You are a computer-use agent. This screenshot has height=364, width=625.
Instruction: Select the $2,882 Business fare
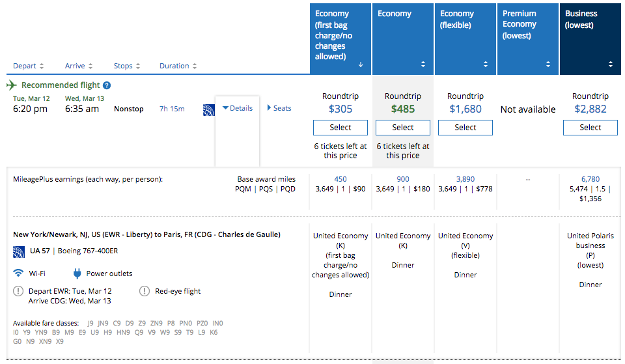pos(590,128)
